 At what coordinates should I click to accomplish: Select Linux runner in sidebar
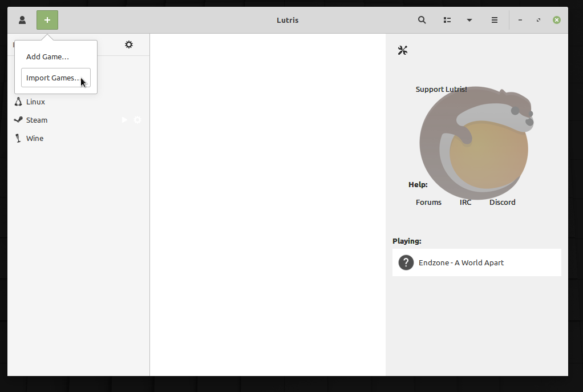click(x=79, y=102)
